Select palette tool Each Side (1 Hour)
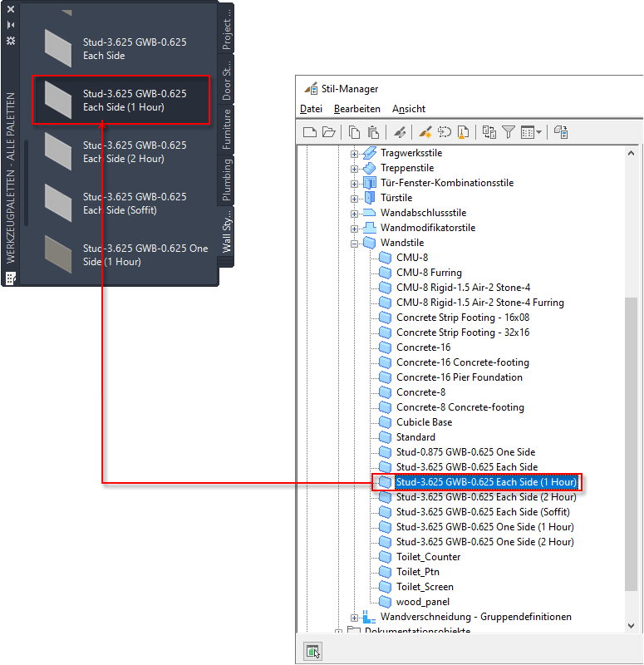The width and height of the screenshot is (644, 665). click(120, 100)
